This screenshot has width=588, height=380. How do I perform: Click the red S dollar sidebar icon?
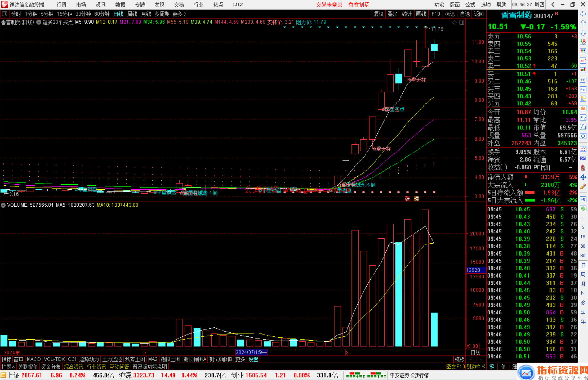[x=583, y=168]
